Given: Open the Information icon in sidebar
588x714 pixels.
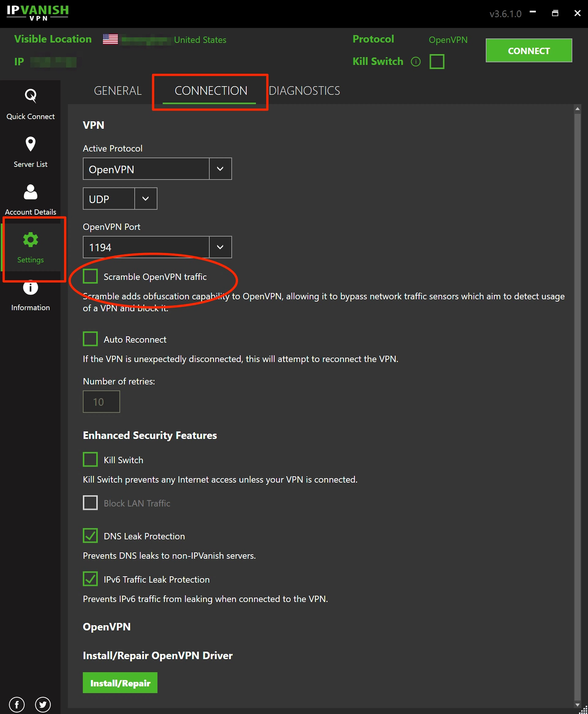Looking at the screenshot, I should click(30, 288).
